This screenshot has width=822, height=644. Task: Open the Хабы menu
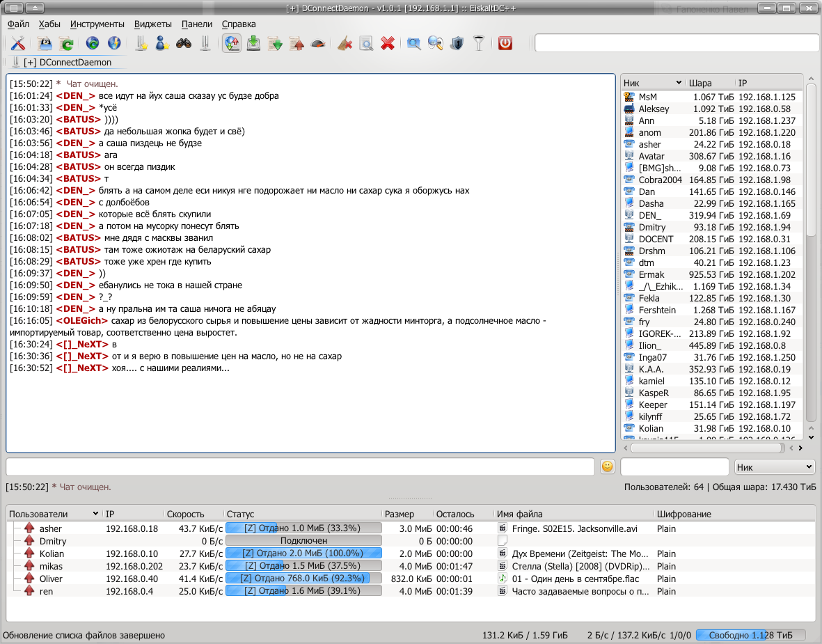click(49, 24)
